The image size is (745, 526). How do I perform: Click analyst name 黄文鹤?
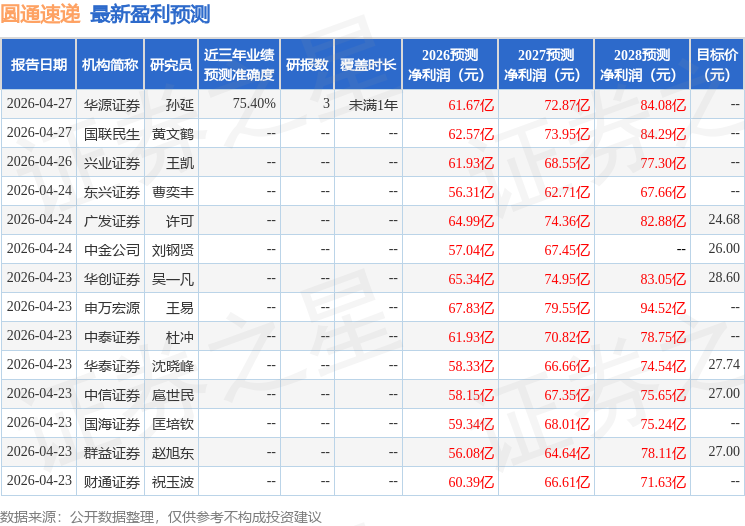tap(173, 134)
